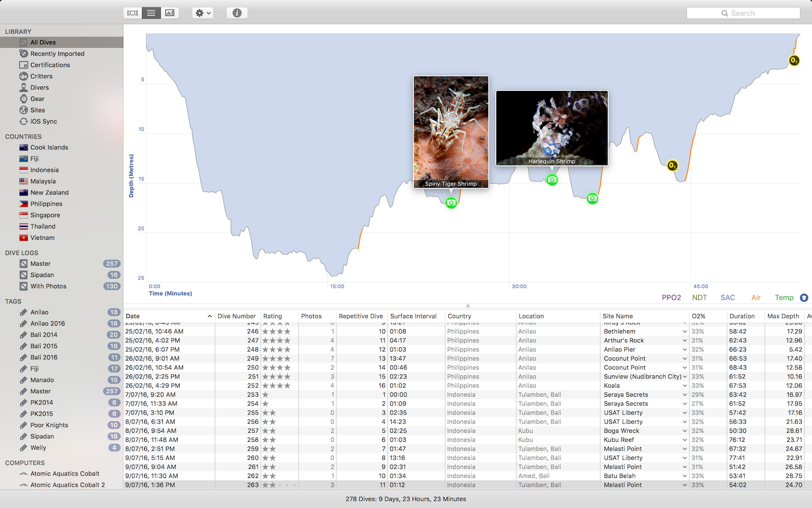Switch to the cover flow view button
The height and width of the screenshot is (508, 812).
[132, 13]
